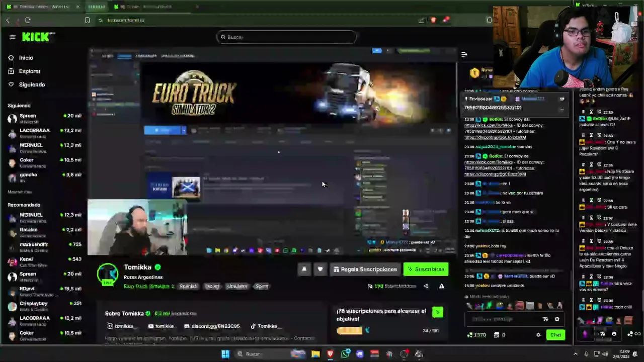Open the discord.gg channel link
Image resolution: width=644 pixels, height=362 pixels.
tap(211, 326)
